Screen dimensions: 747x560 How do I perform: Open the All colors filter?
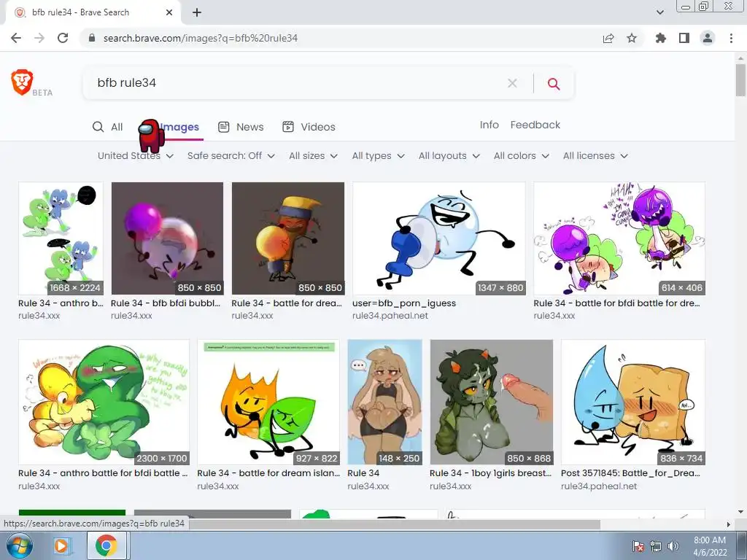(521, 156)
